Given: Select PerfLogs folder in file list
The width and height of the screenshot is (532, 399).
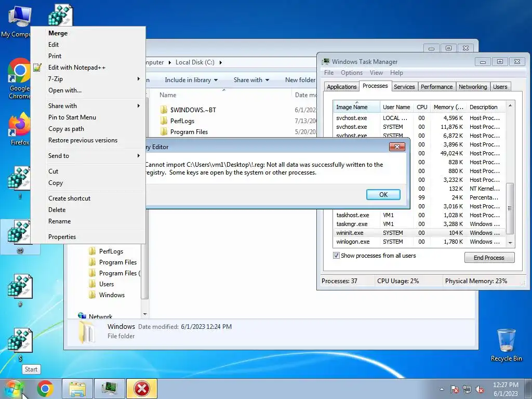Looking at the screenshot, I should (182, 121).
